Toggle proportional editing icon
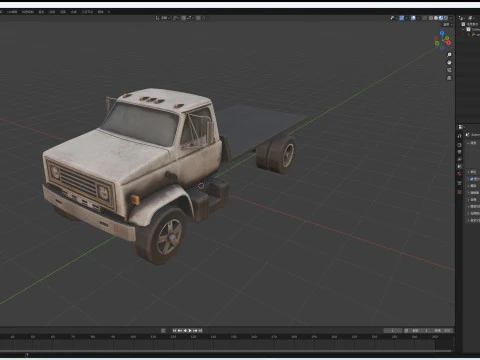Image resolution: width=480 pixels, height=360 pixels. point(198,18)
